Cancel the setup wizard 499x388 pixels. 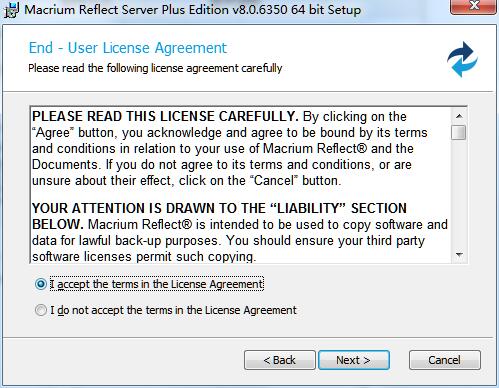coord(445,360)
